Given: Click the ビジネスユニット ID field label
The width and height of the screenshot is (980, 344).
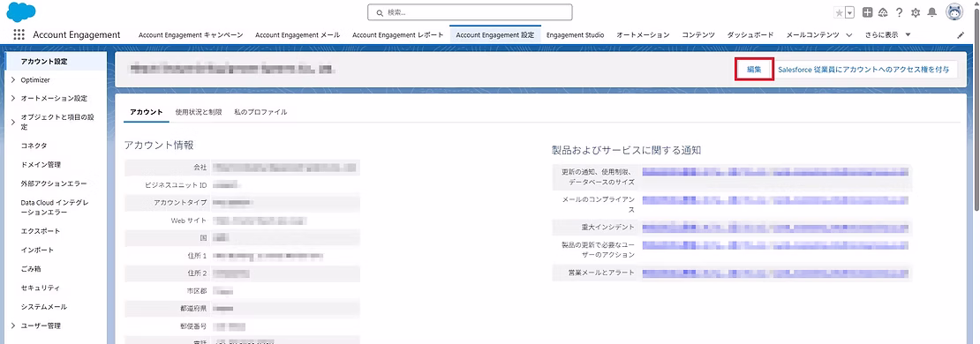Looking at the screenshot, I should click(x=175, y=185).
